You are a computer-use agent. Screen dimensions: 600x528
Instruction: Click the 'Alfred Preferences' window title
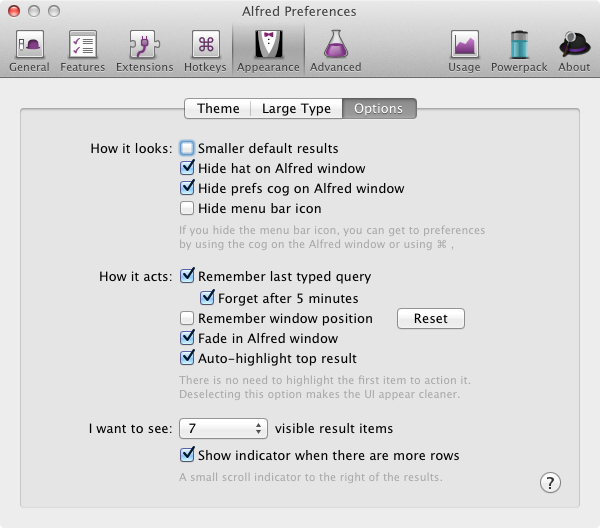299,11
